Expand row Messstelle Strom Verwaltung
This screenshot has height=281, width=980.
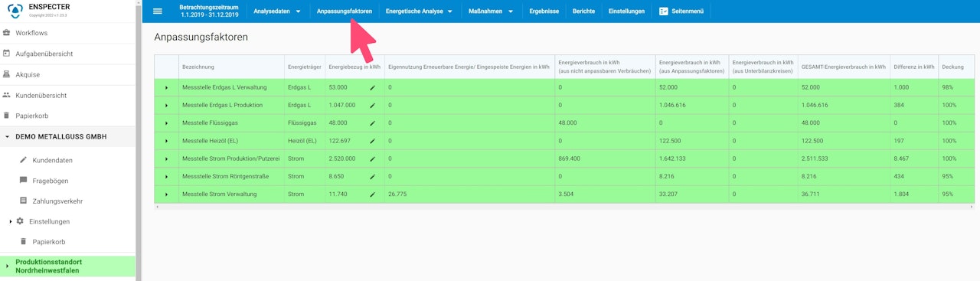[166, 194]
